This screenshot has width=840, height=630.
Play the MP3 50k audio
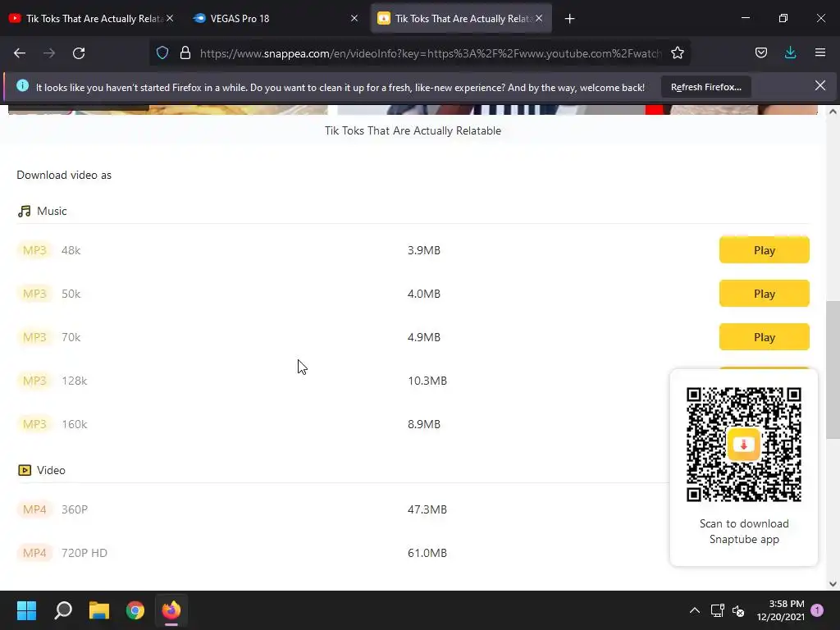point(764,294)
